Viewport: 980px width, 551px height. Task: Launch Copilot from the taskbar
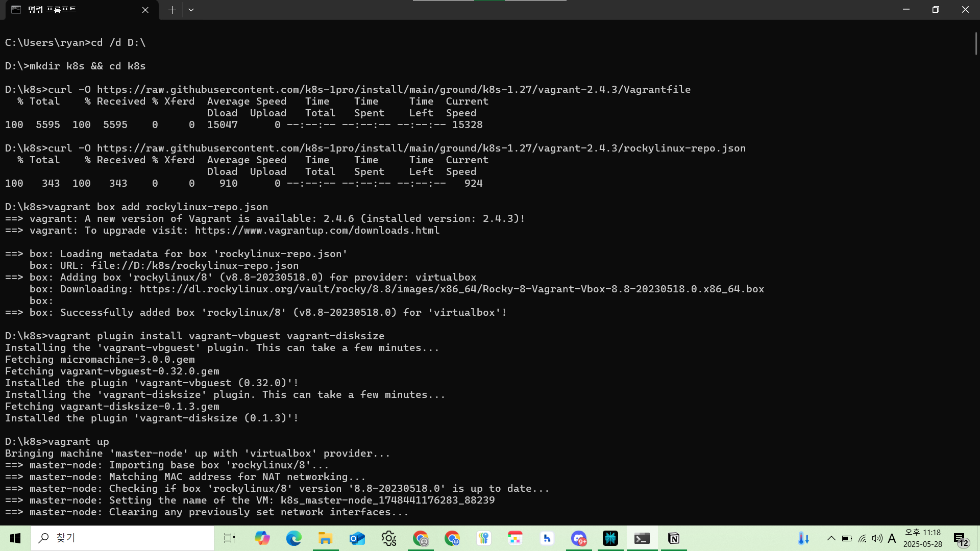tap(262, 538)
